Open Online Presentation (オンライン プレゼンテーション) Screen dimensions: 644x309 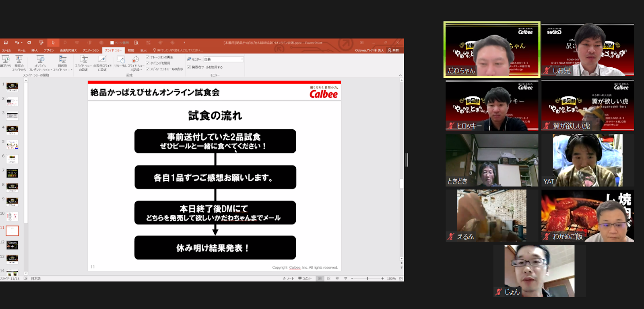pos(40,63)
